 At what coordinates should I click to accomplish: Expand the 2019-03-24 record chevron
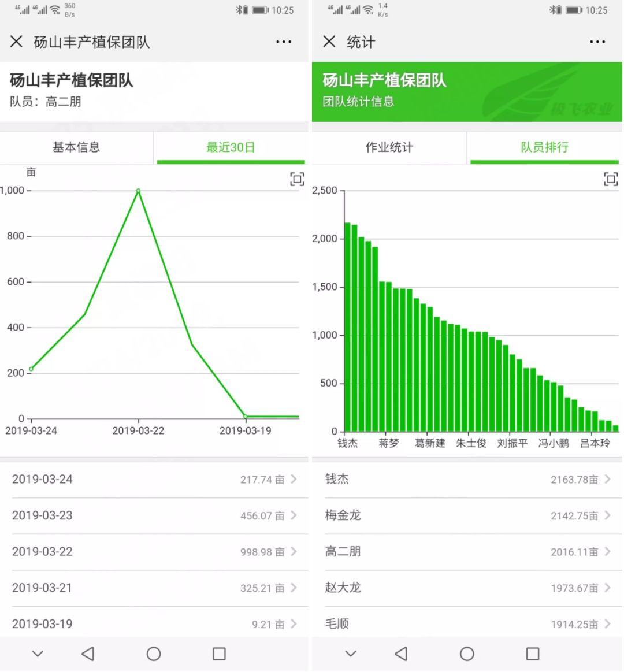294,479
